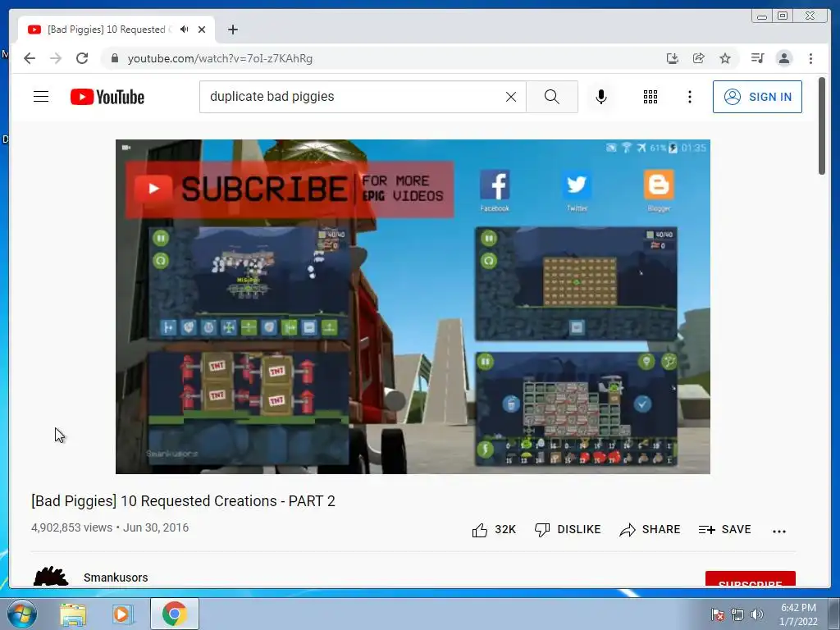Open the Smankusors channel avatar

click(51, 577)
